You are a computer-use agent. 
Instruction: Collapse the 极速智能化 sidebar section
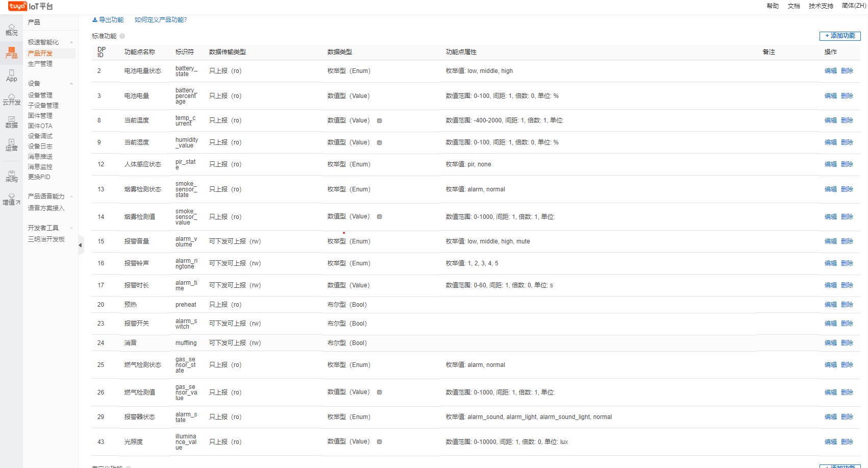pos(71,42)
